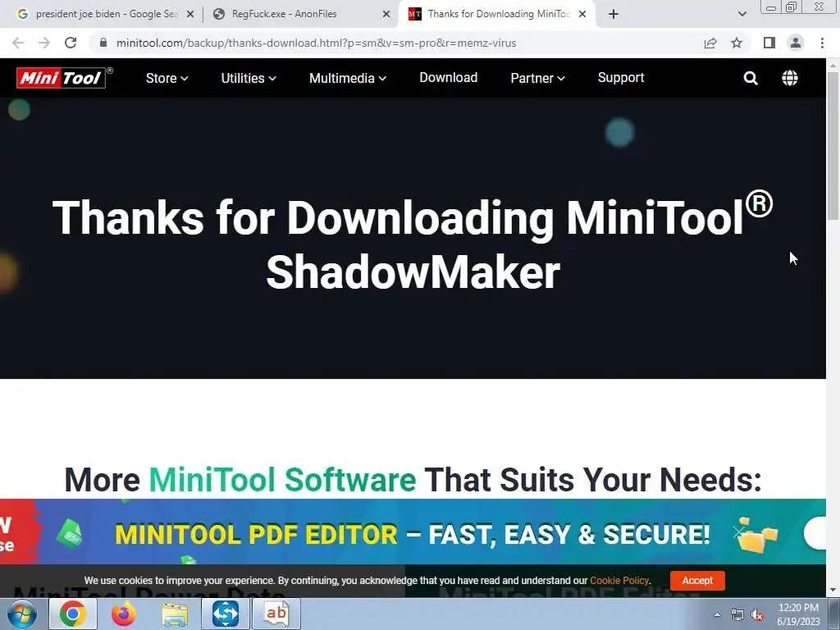Close the Thanks for Downloading MiniTool tab

(x=582, y=15)
